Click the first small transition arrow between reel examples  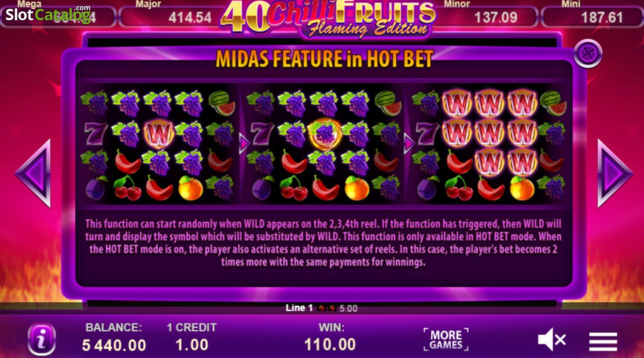coord(244,144)
